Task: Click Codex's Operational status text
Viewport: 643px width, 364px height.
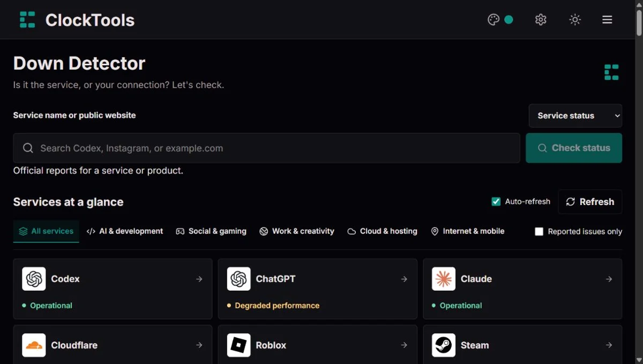Action: coord(51,306)
